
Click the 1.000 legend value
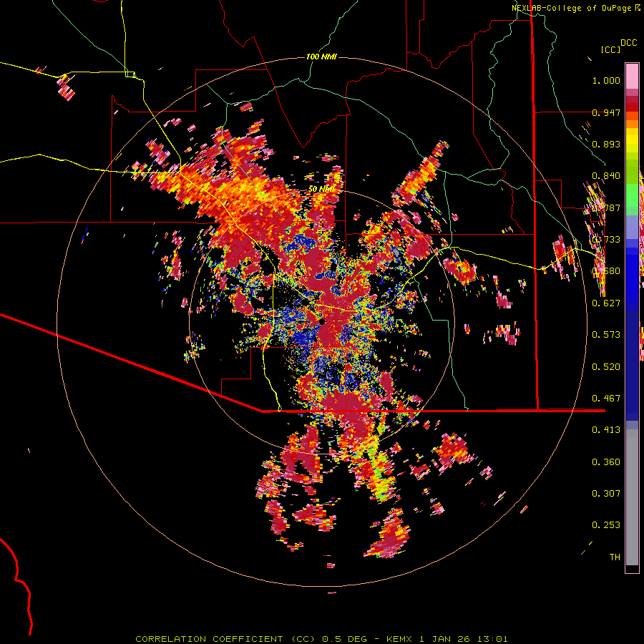[606, 80]
